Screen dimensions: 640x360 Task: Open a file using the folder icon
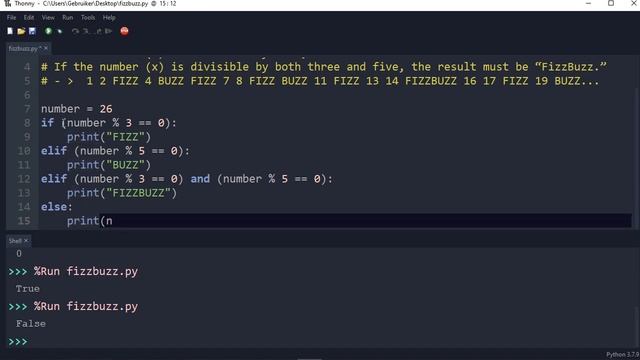coord(21,31)
